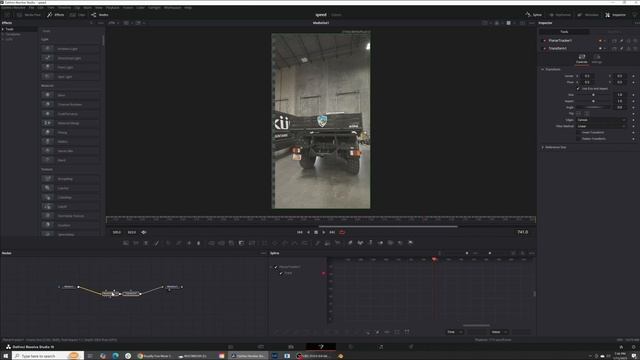
Task: Go to last frame
Action: click(332, 232)
